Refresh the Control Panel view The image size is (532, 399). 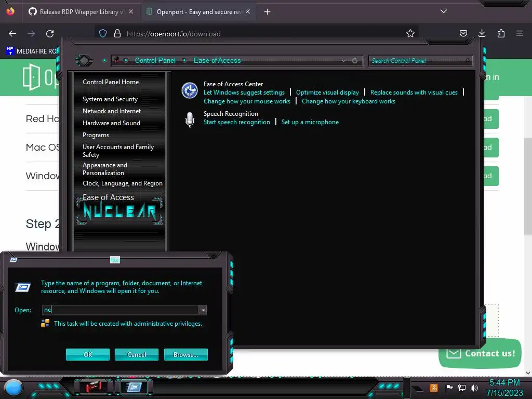[355, 61]
